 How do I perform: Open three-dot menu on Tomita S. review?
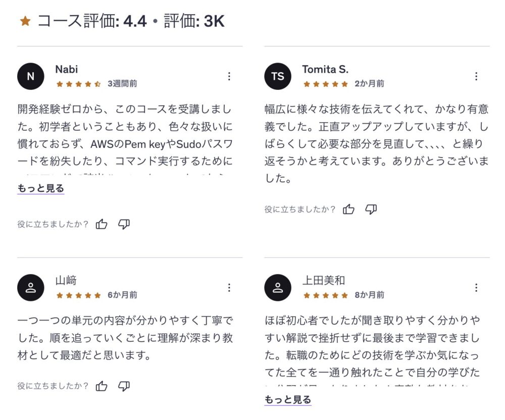coord(476,76)
